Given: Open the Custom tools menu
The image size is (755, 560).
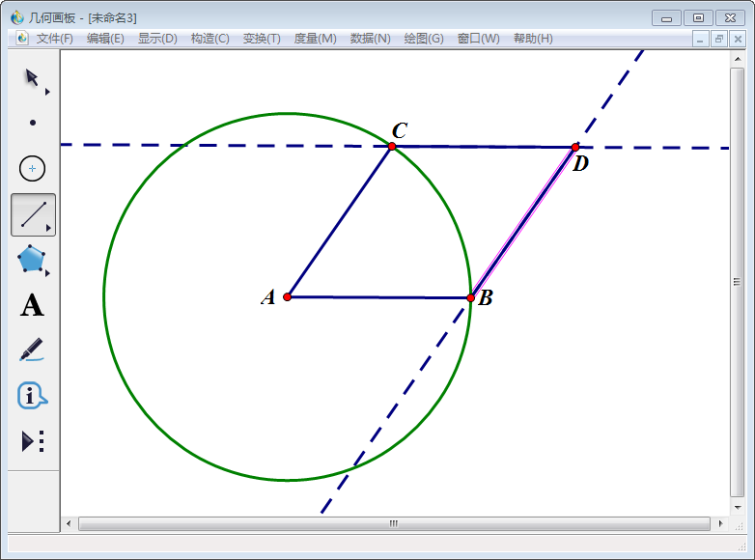Looking at the screenshot, I should click(33, 440).
